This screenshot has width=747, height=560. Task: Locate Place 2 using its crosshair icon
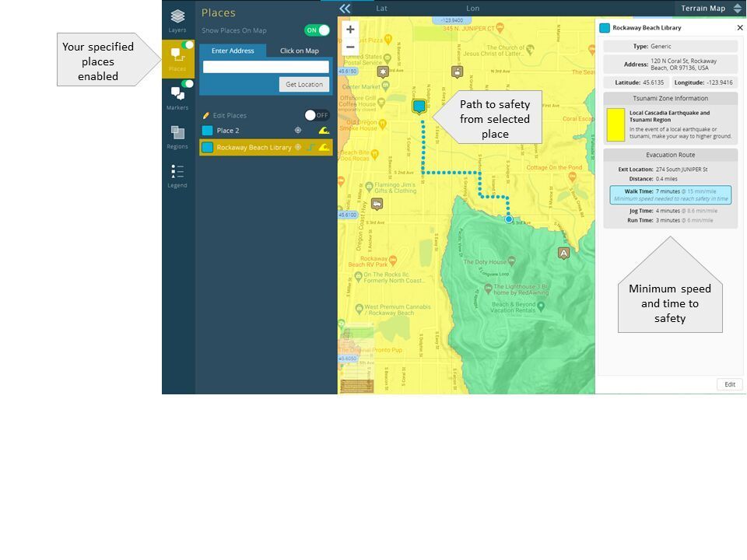(298, 130)
